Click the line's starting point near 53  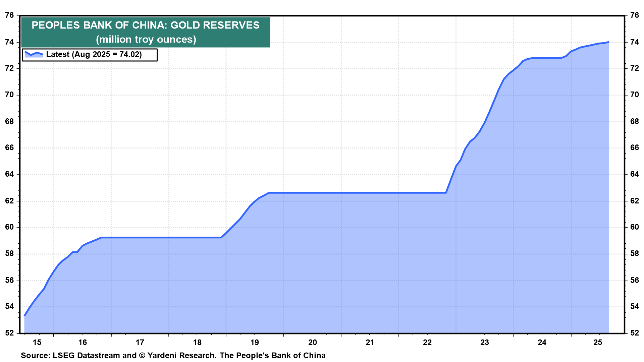(x=25, y=315)
